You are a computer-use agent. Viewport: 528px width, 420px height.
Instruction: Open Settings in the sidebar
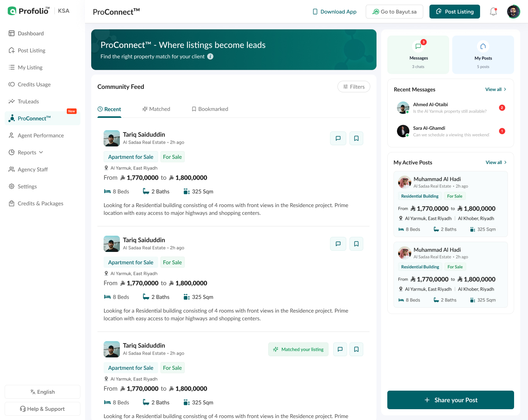tap(43, 186)
